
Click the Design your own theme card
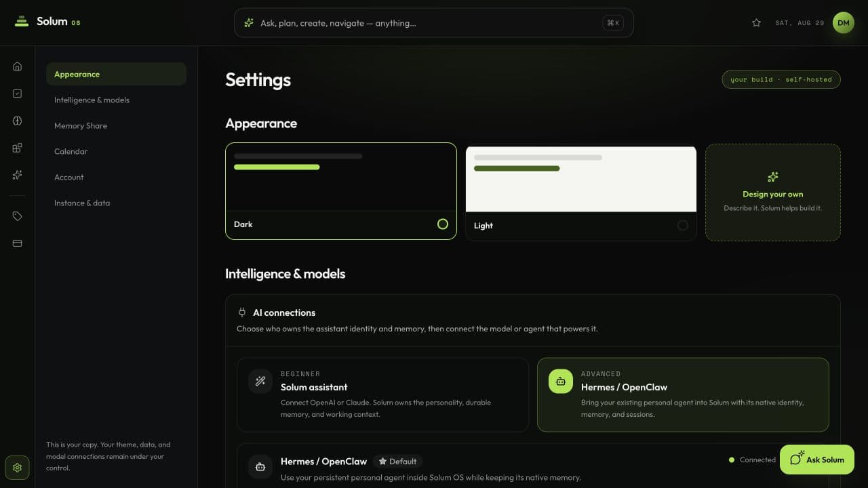[773, 192]
